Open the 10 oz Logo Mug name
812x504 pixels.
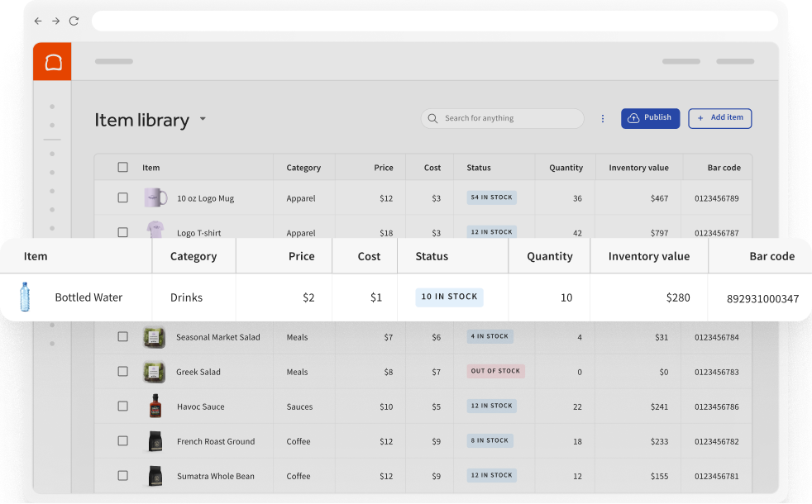pyautogui.click(x=206, y=198)
